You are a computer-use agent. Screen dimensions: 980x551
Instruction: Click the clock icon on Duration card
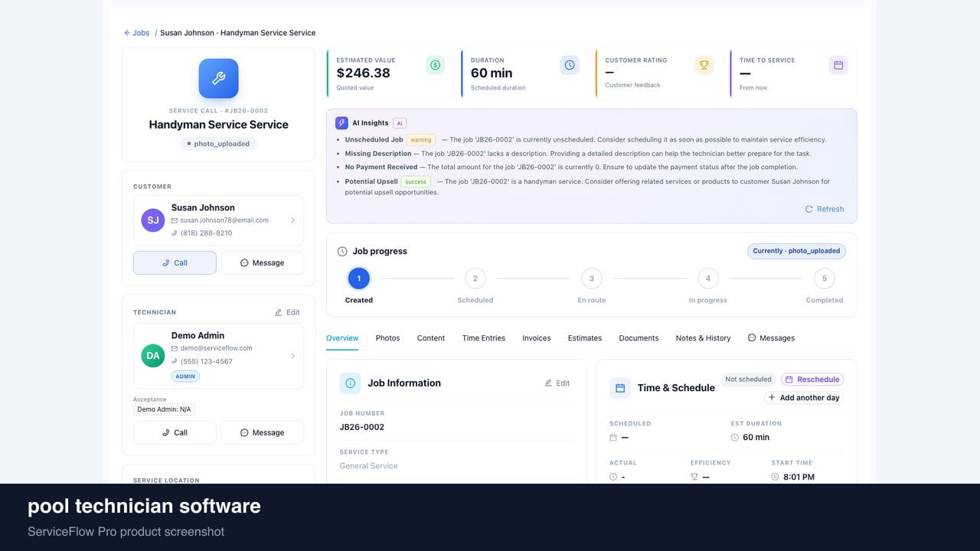(570, 65)
